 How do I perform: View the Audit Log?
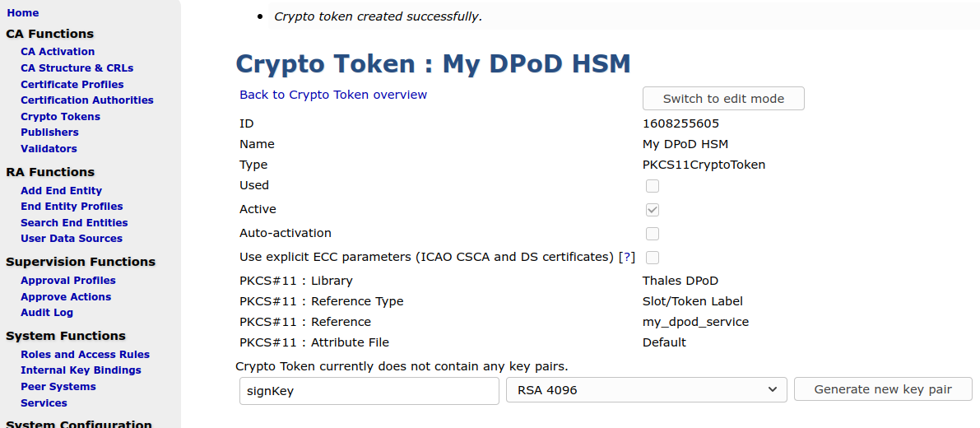[x=47, y=313]
